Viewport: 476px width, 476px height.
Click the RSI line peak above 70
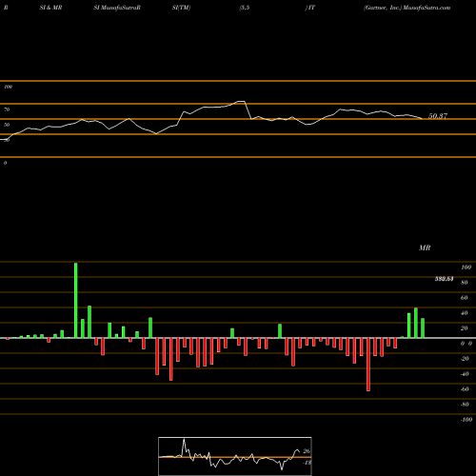pyautogui.click(x=241, y=102)
